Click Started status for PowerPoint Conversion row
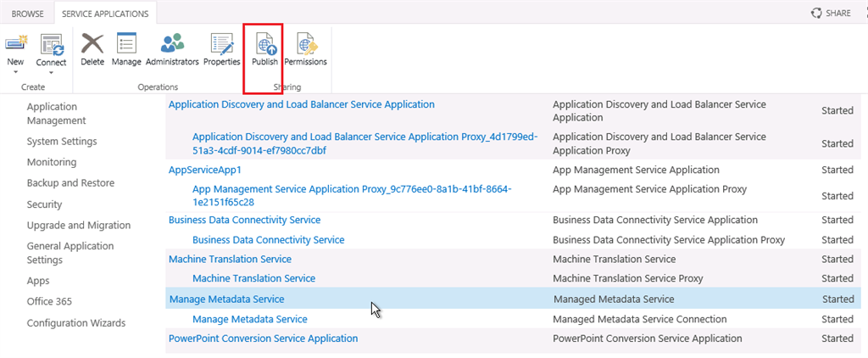The height and width of the screenshot is (358, 868). pos(837,338)
